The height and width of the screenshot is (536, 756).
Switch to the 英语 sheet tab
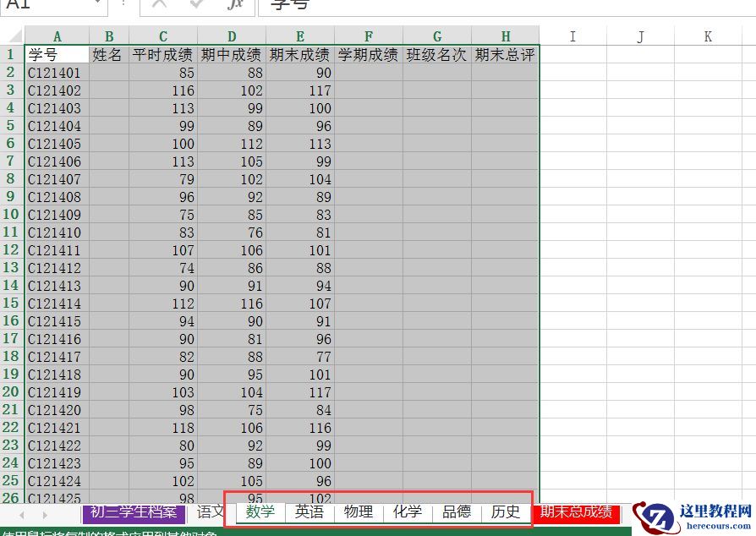309,511
